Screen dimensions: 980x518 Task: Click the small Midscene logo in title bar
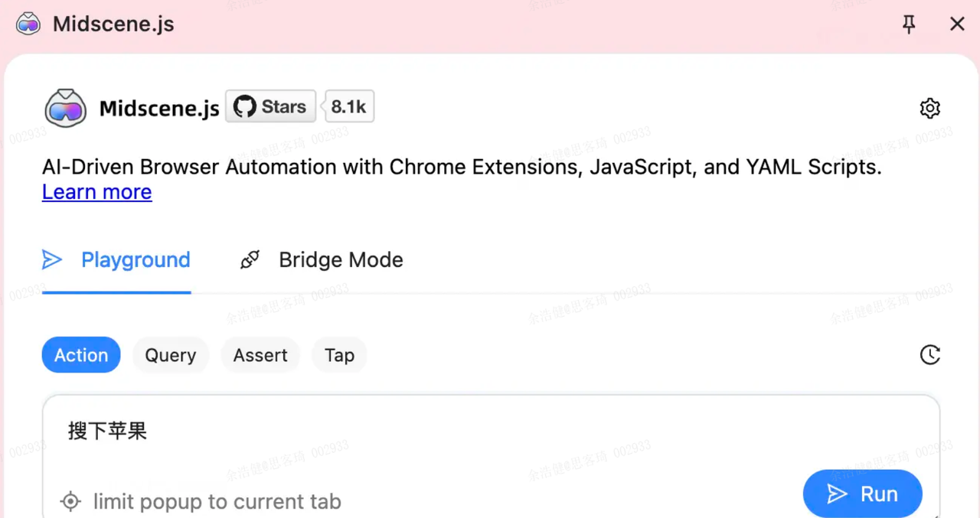(28, 24)
